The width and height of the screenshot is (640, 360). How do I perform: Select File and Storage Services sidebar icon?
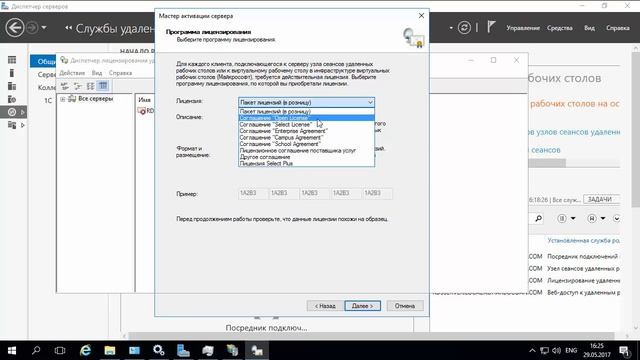click(12, 125)
